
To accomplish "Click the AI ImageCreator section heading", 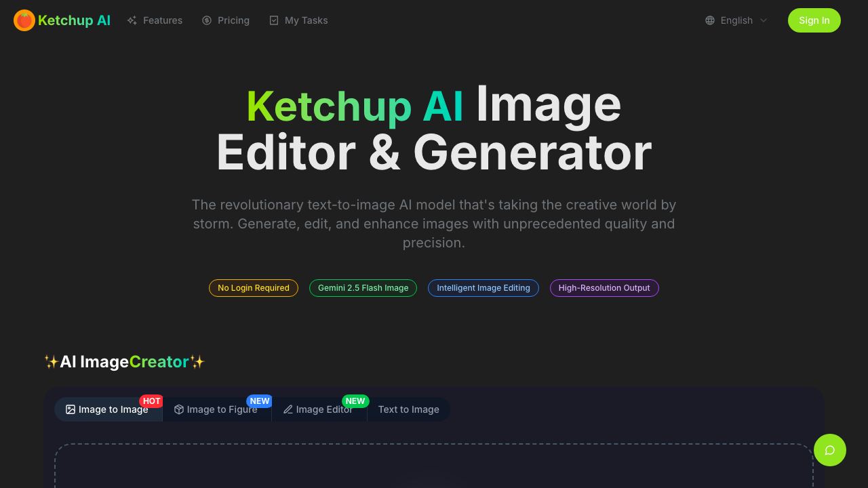I will [124, 362].
